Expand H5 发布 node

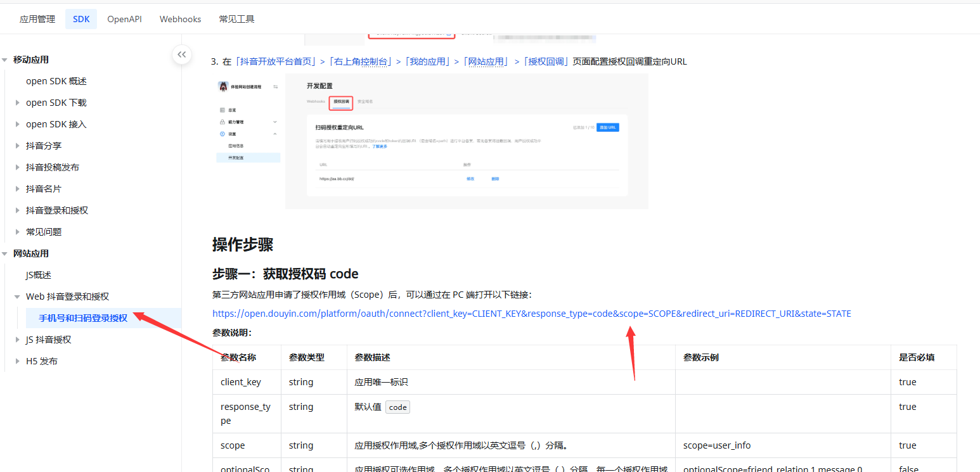pos(18,361)
